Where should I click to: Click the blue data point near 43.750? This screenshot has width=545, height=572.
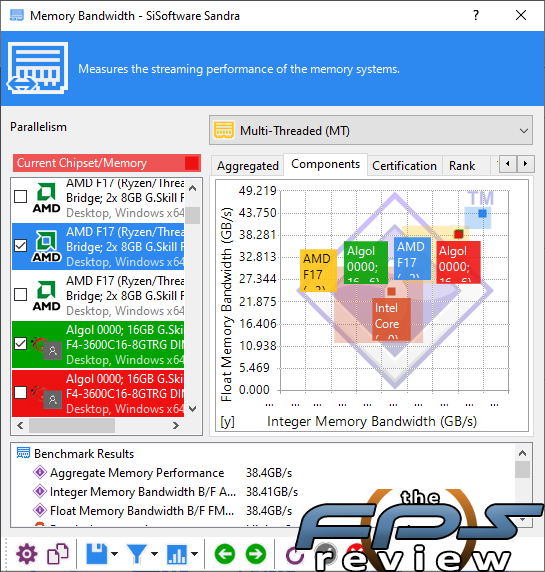(482, 213)
